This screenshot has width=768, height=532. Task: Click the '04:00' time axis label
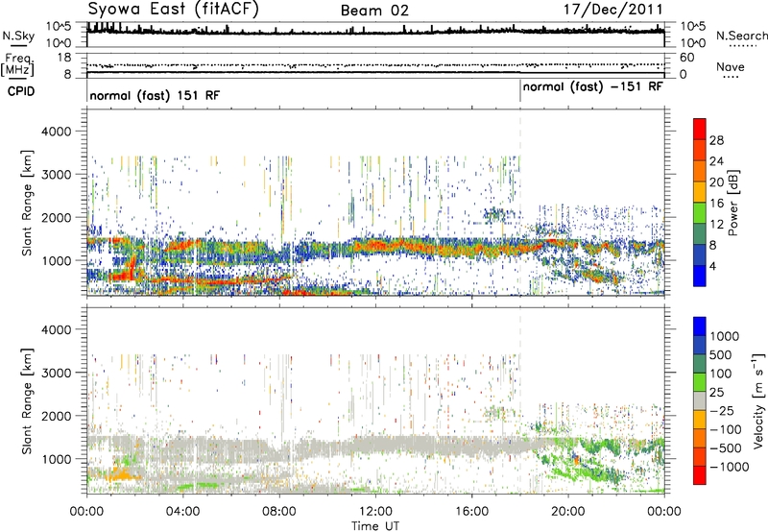coord(182,512)
